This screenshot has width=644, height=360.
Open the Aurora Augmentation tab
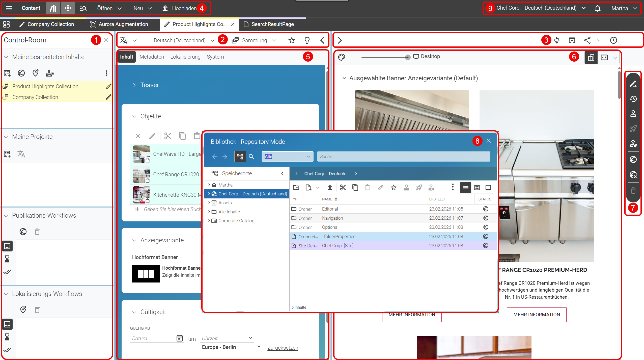pyautogui.click(x=123, y=24)
